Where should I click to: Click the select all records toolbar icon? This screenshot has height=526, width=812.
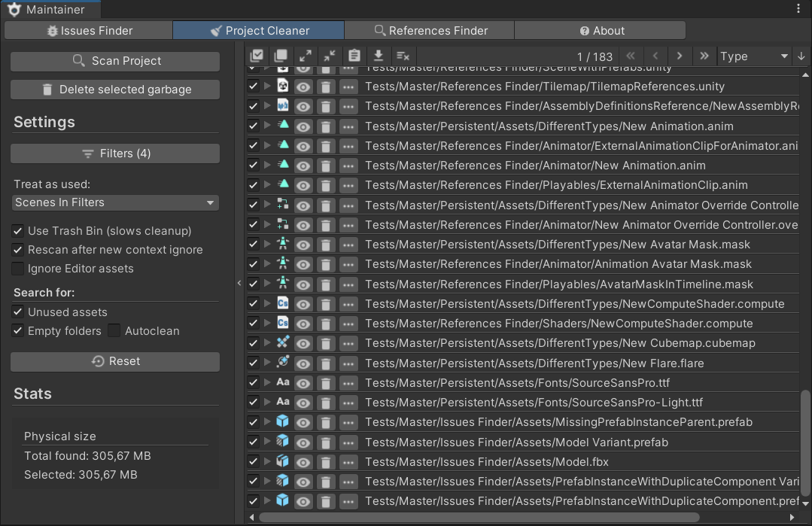click(257, 56)
